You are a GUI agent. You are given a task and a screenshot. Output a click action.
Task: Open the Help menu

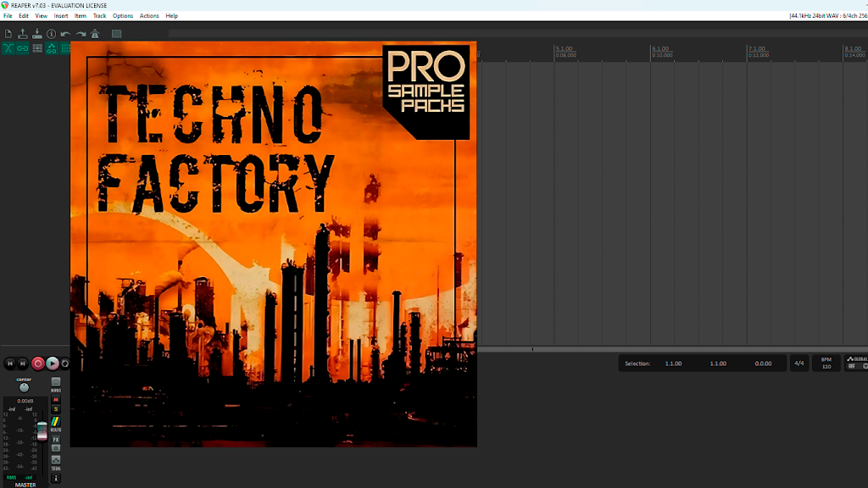pos(171,16)
